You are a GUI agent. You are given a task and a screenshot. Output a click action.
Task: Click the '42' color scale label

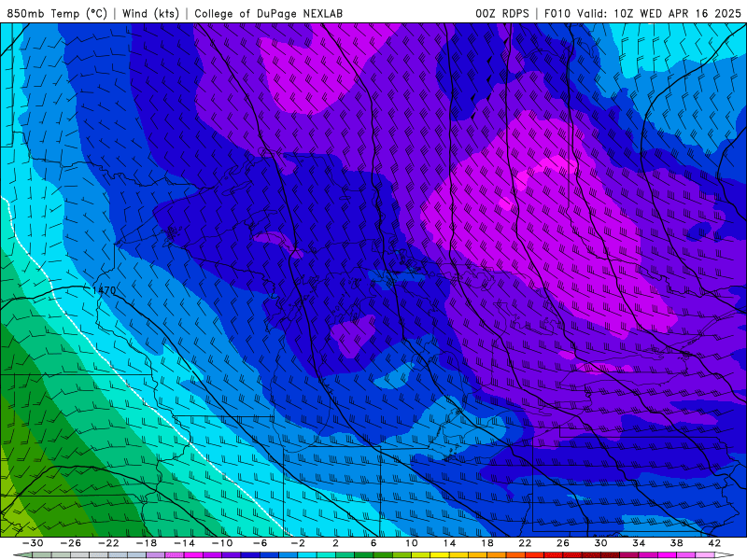point(714,543)
